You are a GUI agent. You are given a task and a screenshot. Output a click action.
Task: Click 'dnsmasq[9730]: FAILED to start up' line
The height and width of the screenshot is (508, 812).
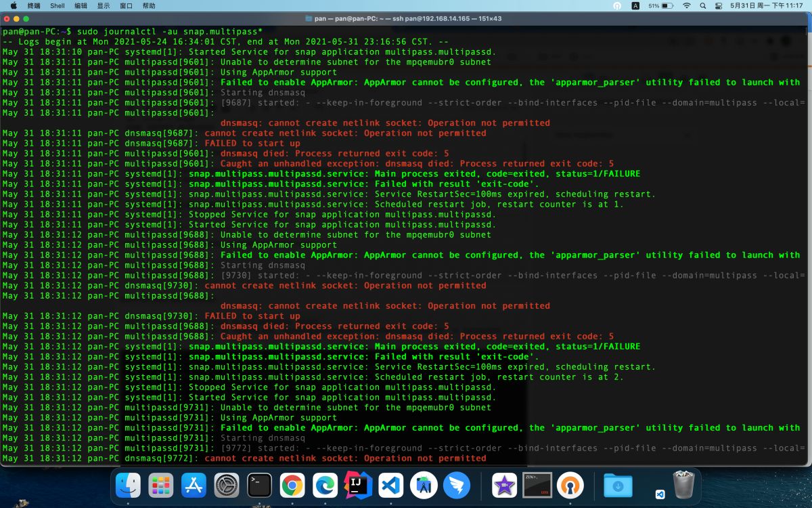coord(151,316)
